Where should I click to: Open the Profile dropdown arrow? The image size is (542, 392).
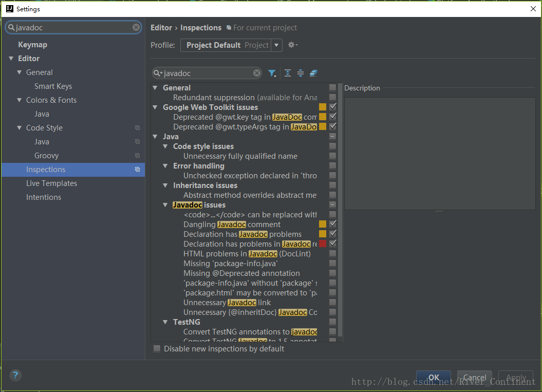[x=276, y=45]
